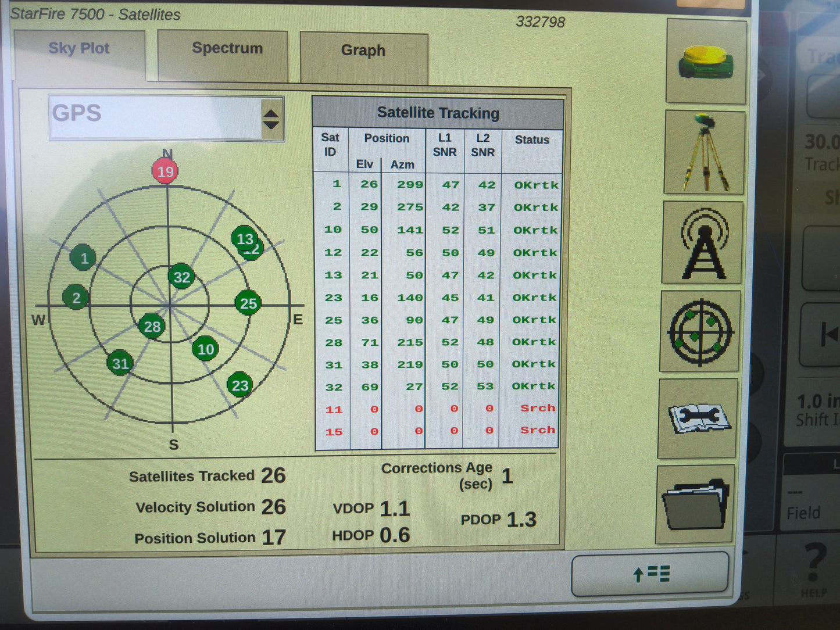Click the serial number 332798

[540, 22]
